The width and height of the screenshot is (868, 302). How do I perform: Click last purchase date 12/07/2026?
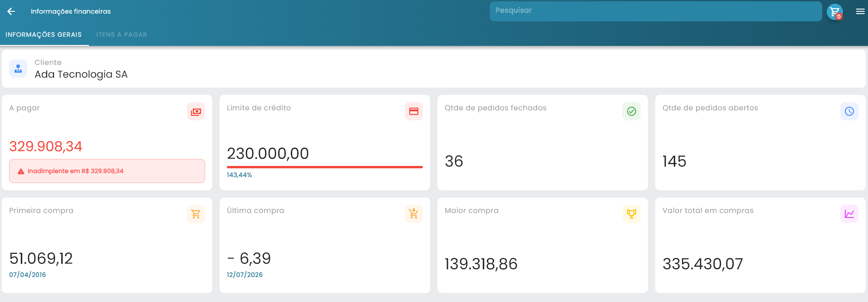coord(245,275)
